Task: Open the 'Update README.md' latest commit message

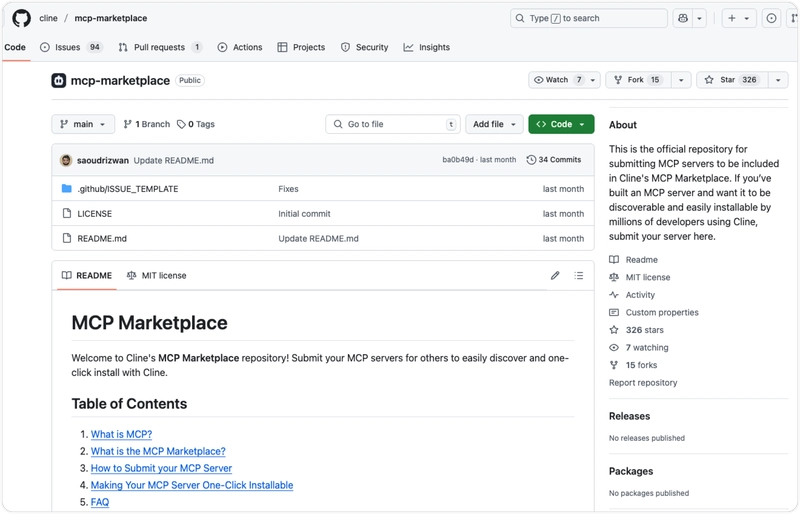Action: click(x=173, y=160)
